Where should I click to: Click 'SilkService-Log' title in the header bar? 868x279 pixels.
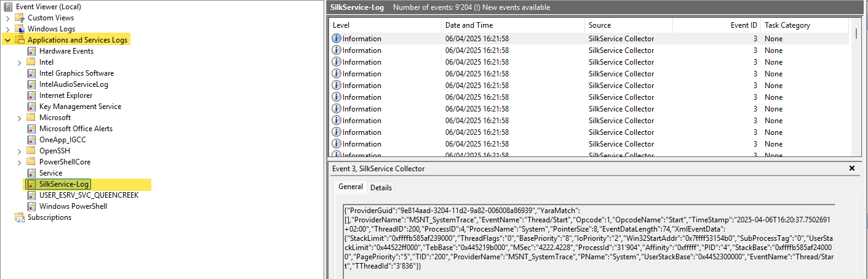pyautogui.click(x=357, y=7)
